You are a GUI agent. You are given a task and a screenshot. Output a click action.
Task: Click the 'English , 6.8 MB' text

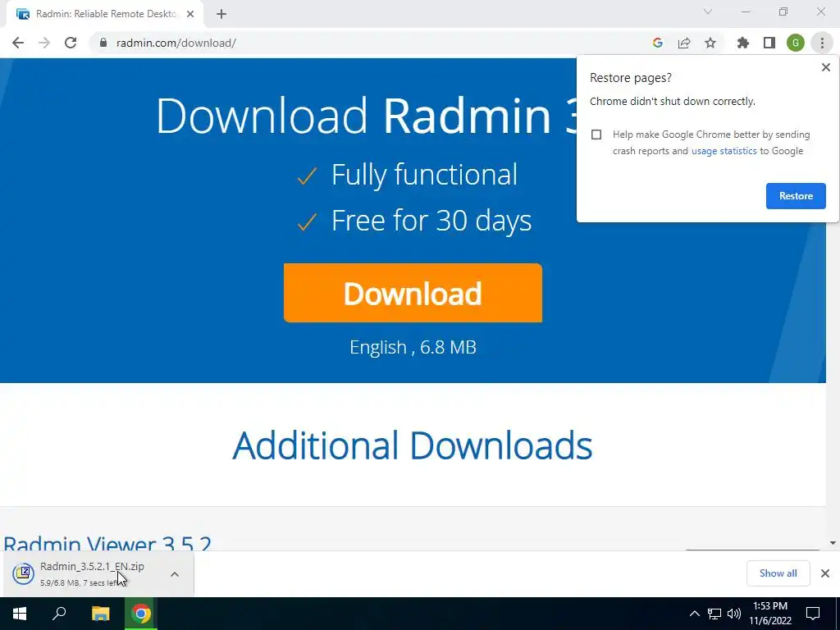point(413,347)
